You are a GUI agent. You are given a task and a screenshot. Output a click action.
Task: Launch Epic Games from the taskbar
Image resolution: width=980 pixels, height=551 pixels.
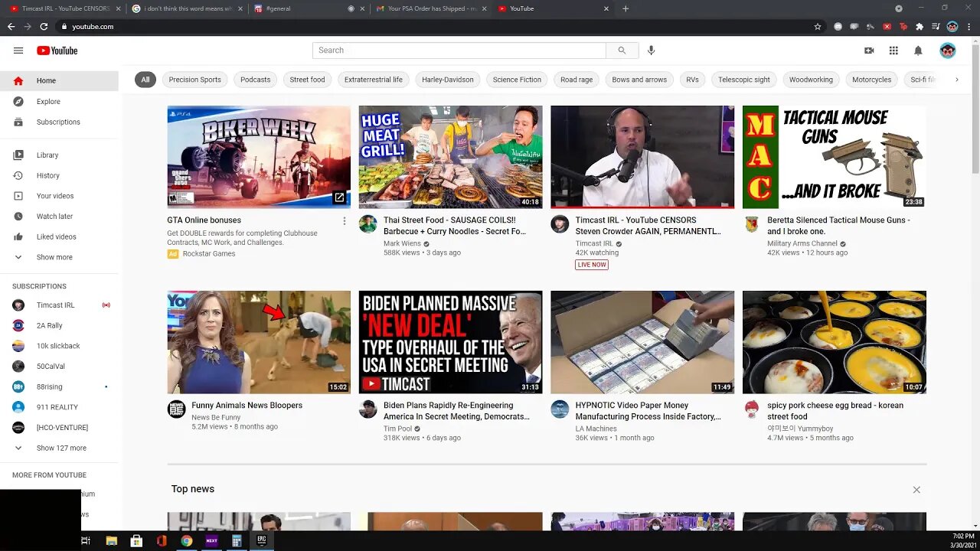click(x=262, y=540)
